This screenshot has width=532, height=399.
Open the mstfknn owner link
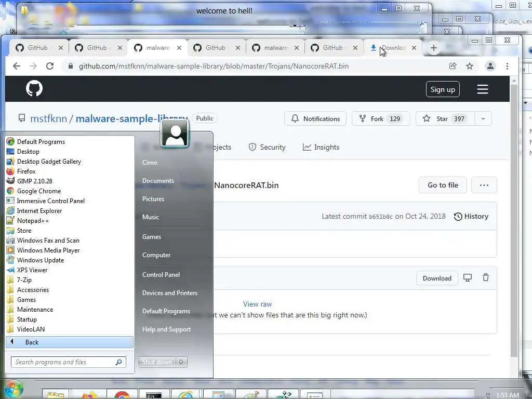pyautogui.click(x=48, y=118)
